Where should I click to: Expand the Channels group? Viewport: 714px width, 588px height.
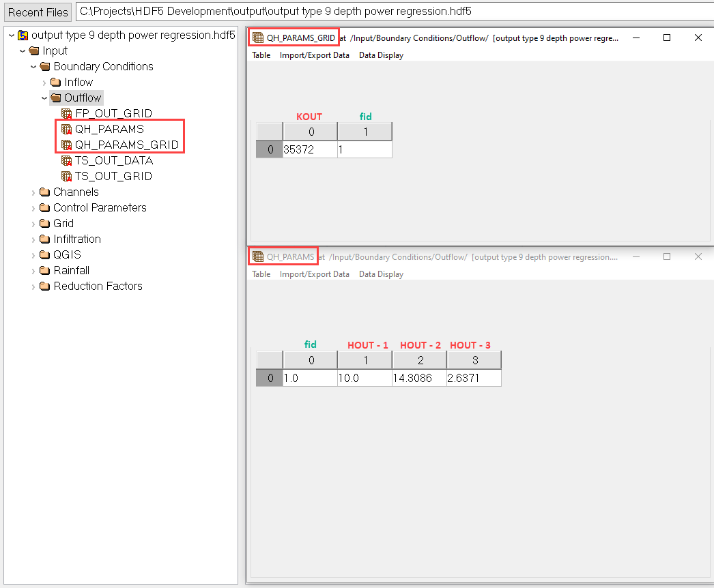(x=33, y=192)
